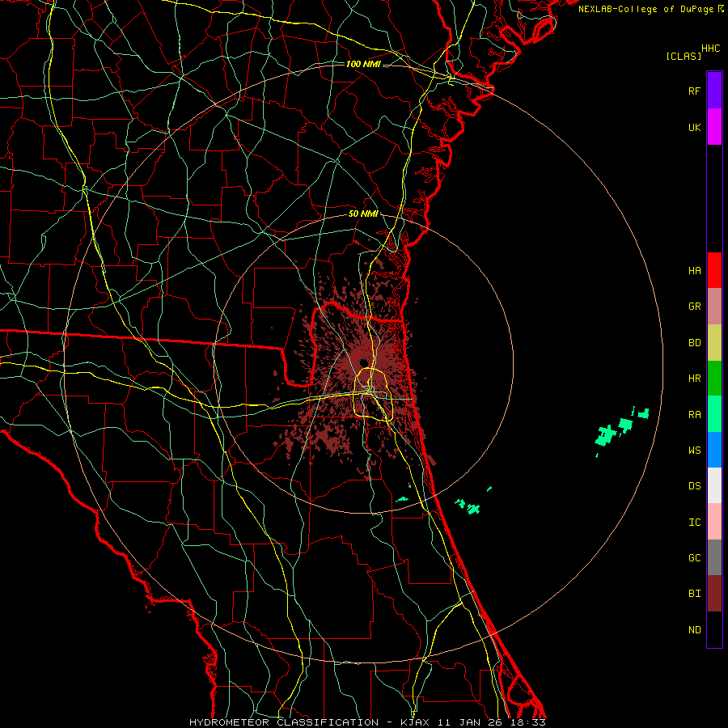The image size is (728, 728).
Task: Click the HR green legend swatch
Action: 714,379
